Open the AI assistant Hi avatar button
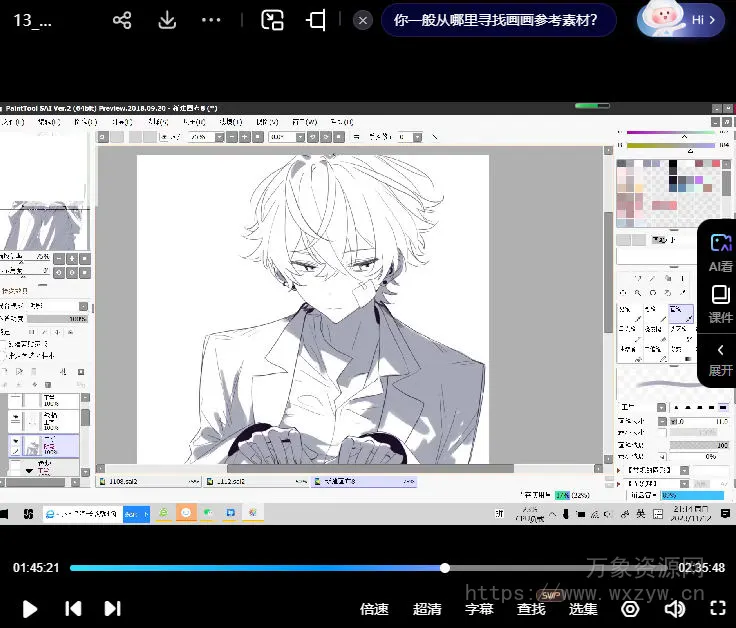The width and height of the screenshot is (736, 628). click(x=680, y=20)
